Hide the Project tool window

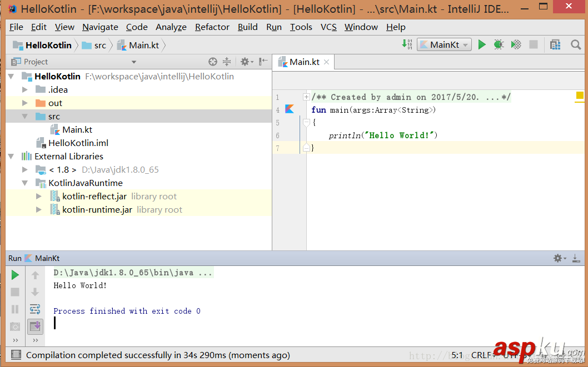[x=263, y=61]
